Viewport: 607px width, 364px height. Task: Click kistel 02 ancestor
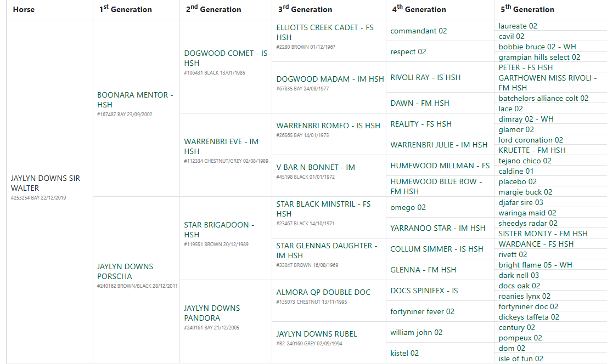(x=404, y=353)
